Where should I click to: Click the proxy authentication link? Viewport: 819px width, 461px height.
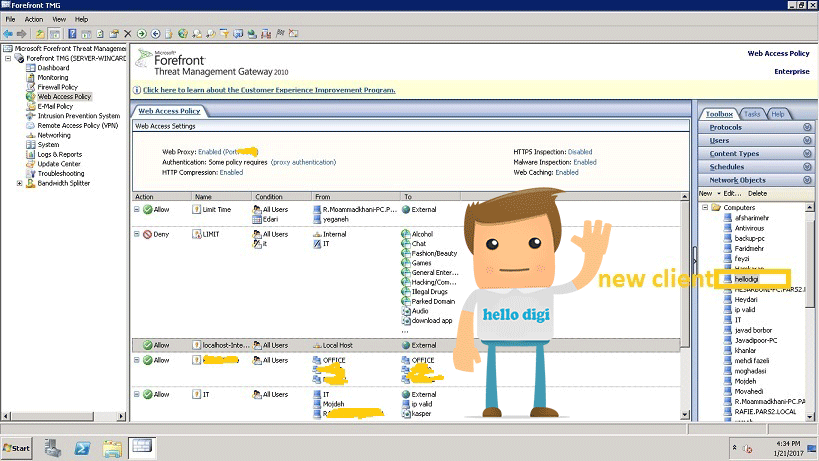coord(303,162)
